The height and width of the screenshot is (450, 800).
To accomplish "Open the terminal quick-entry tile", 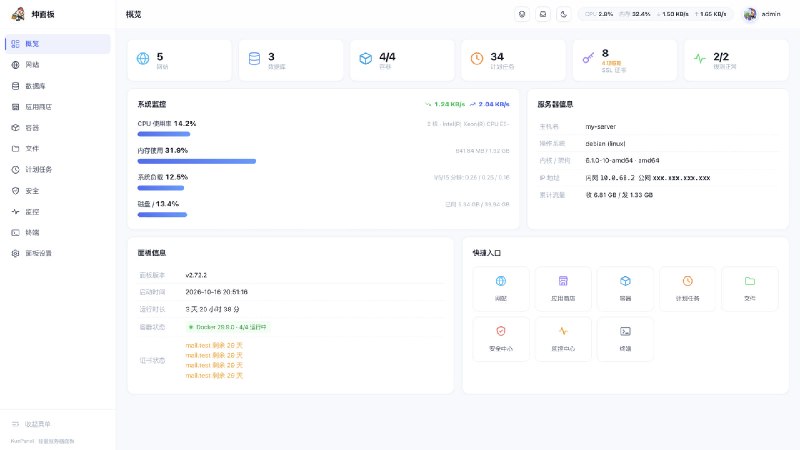I will 625,339.
